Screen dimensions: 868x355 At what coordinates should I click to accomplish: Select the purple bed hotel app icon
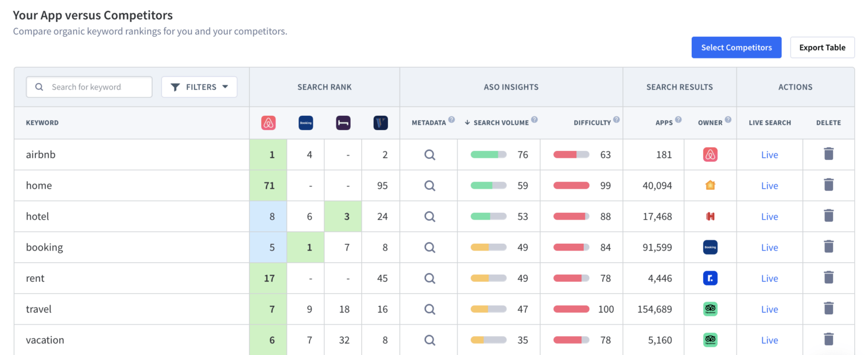pyautogui.click(x=343, y=122)
